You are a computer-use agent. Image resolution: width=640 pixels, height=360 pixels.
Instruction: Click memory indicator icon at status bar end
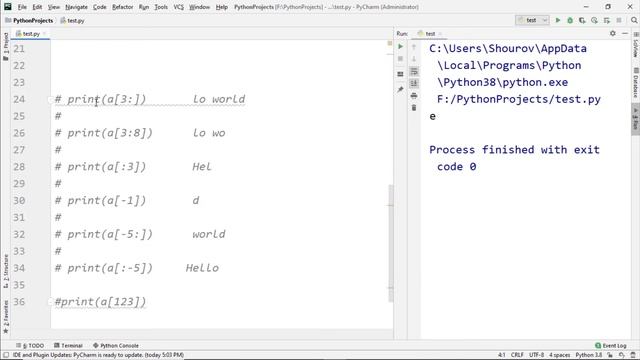[x=633, y=355]
